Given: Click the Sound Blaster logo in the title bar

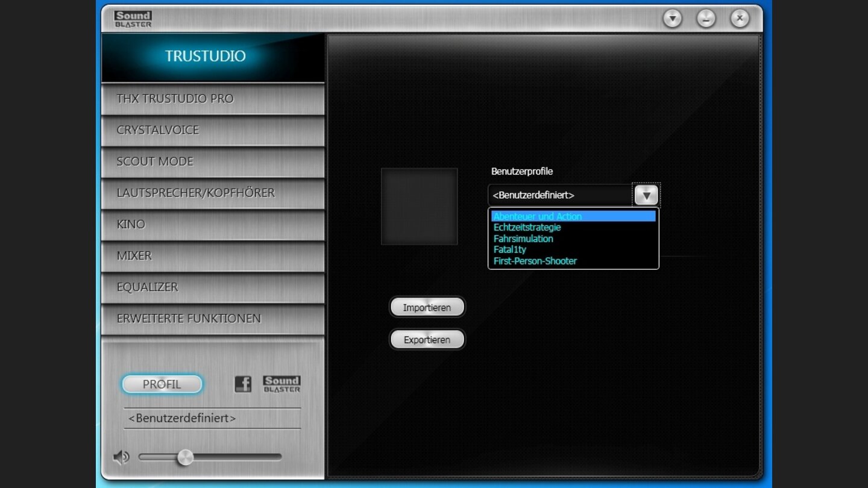Looking at the screenshot, I should [x=133, y=19].
